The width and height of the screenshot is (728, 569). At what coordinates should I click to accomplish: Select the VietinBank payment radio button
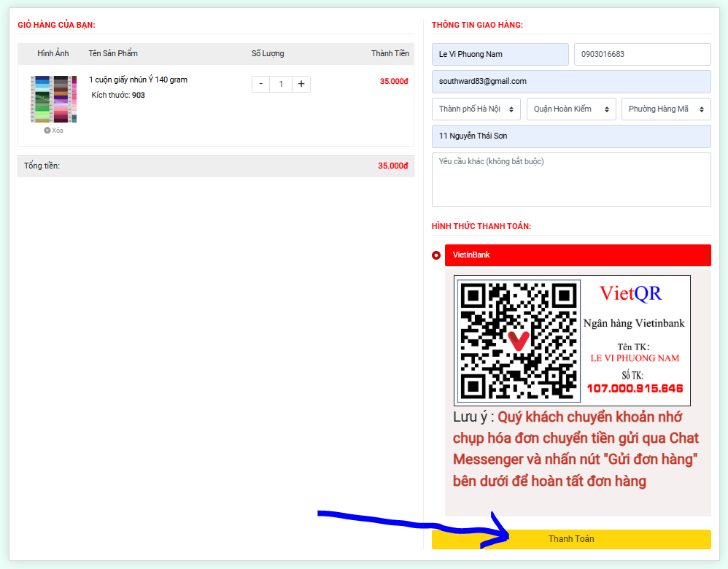(436, 255)
